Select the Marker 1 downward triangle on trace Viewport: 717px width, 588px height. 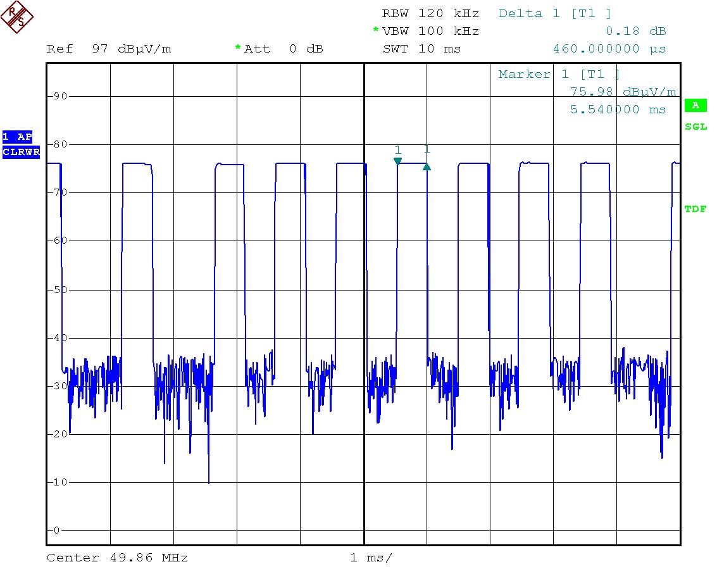pos(397,161)
